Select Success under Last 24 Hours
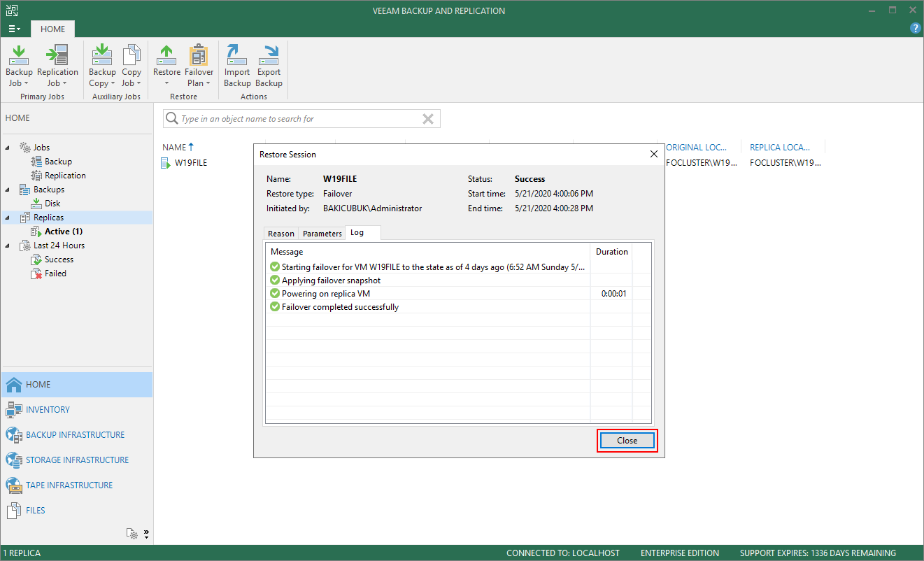Image resolution: width=924 pixels, height=561 pixels. 59,260
